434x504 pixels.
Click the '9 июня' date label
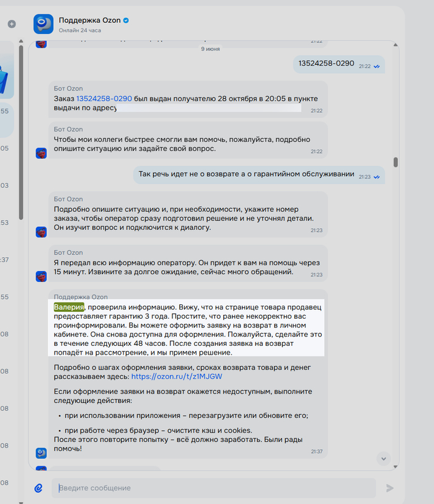[211, 49]
